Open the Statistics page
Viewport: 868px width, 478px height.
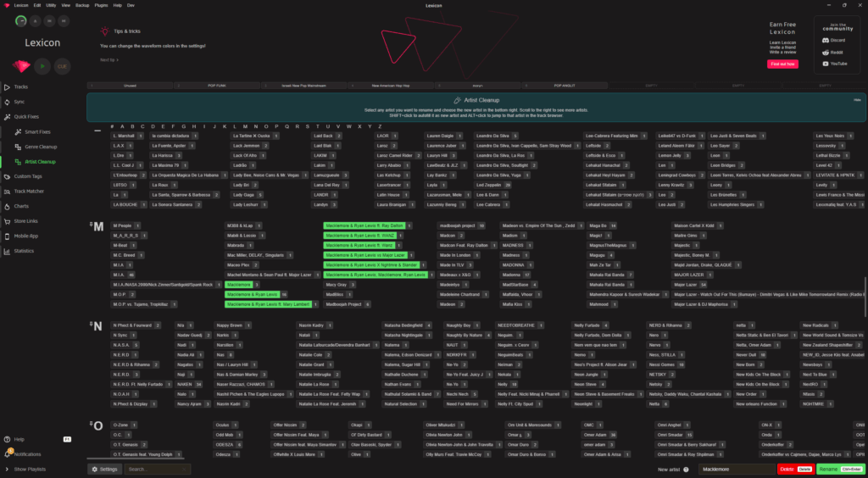24,251
